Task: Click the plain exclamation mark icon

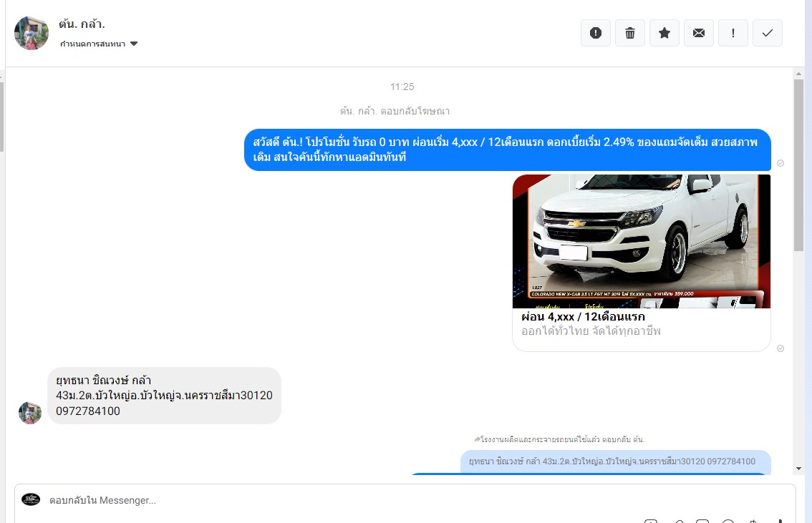Action: click(x=733, y=33)
